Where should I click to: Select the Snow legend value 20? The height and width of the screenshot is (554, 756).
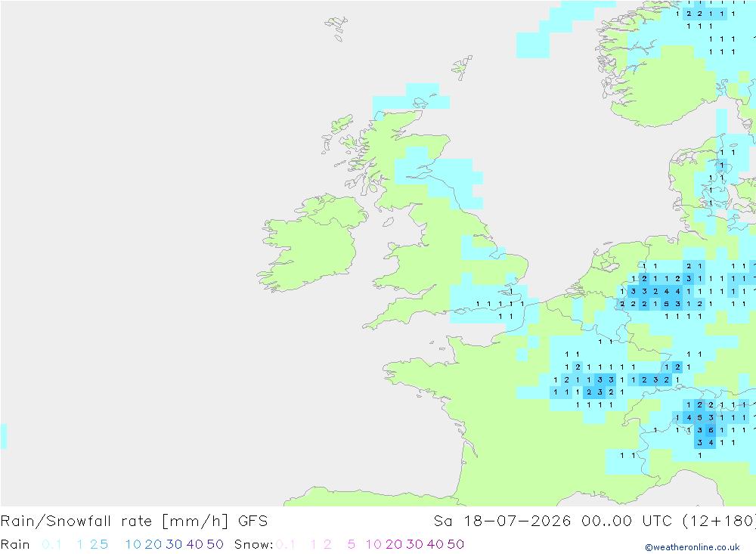pos(394,544)
